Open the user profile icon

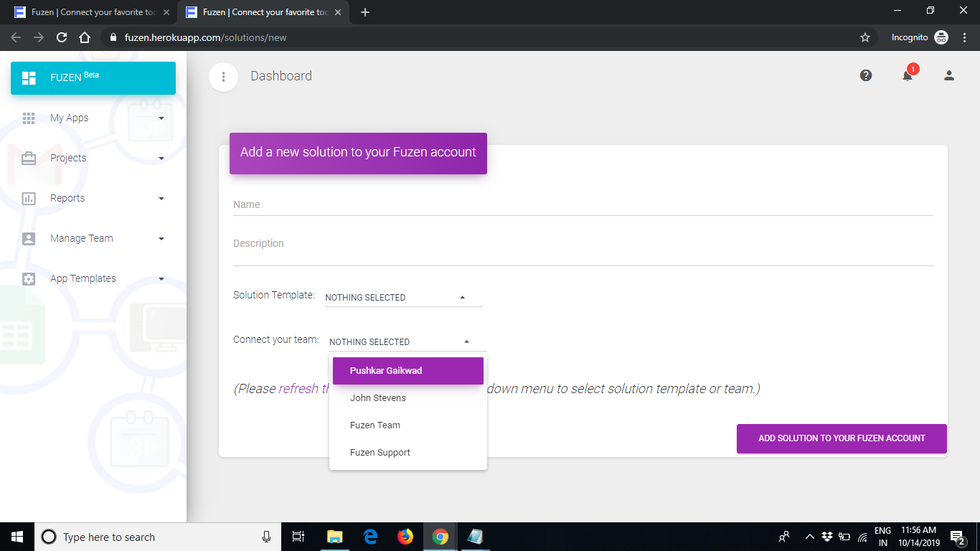point(949,75)
